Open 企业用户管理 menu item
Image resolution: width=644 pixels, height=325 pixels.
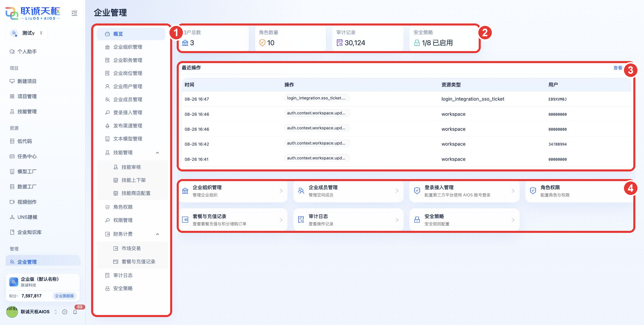(131, 87)
